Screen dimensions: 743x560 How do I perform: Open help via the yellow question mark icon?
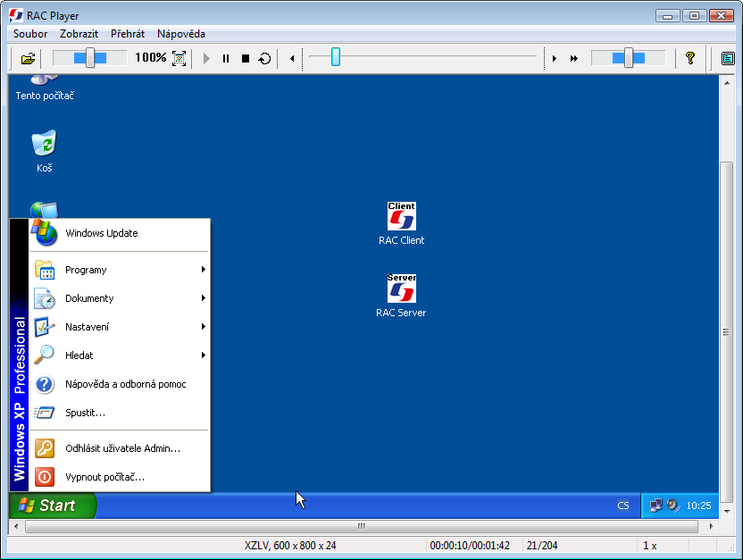click(690, 58)
